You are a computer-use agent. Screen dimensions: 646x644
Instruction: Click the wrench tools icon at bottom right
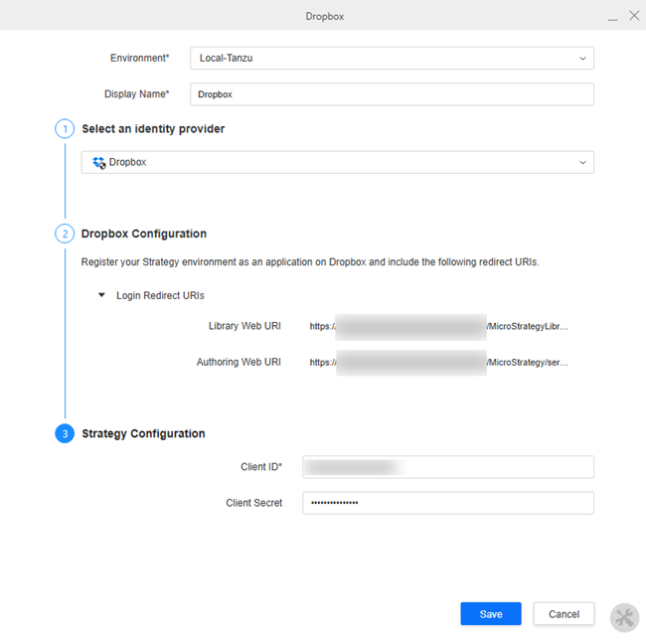[624, 617]
